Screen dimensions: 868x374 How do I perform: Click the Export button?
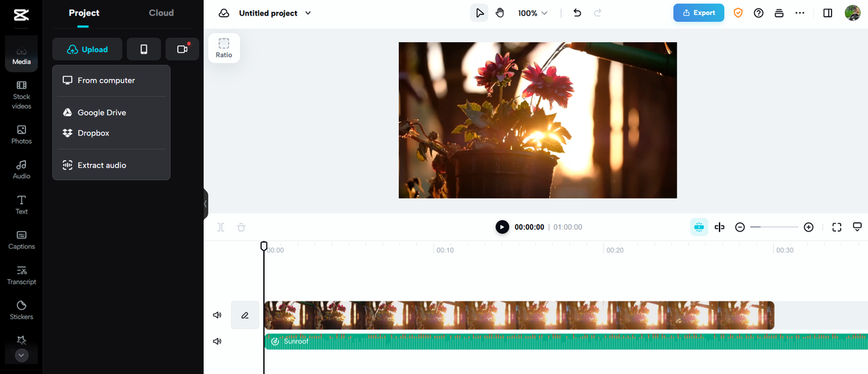click(x=698, y=13)
